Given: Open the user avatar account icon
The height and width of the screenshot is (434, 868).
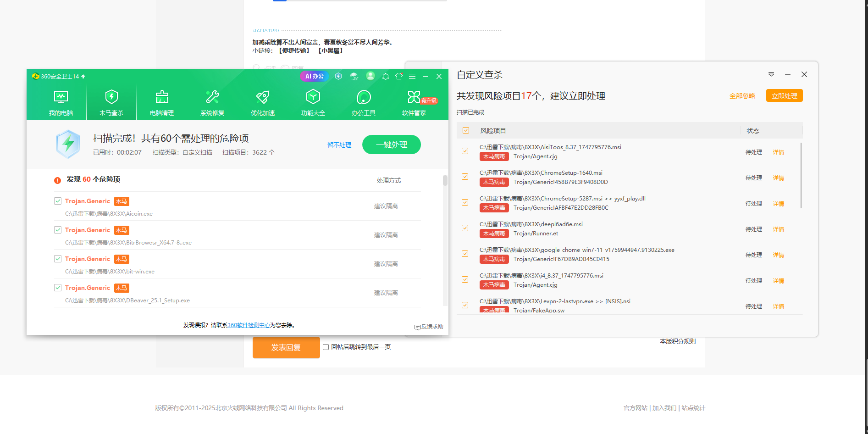Looking at the screenshot, I should [x=370, y=76].
